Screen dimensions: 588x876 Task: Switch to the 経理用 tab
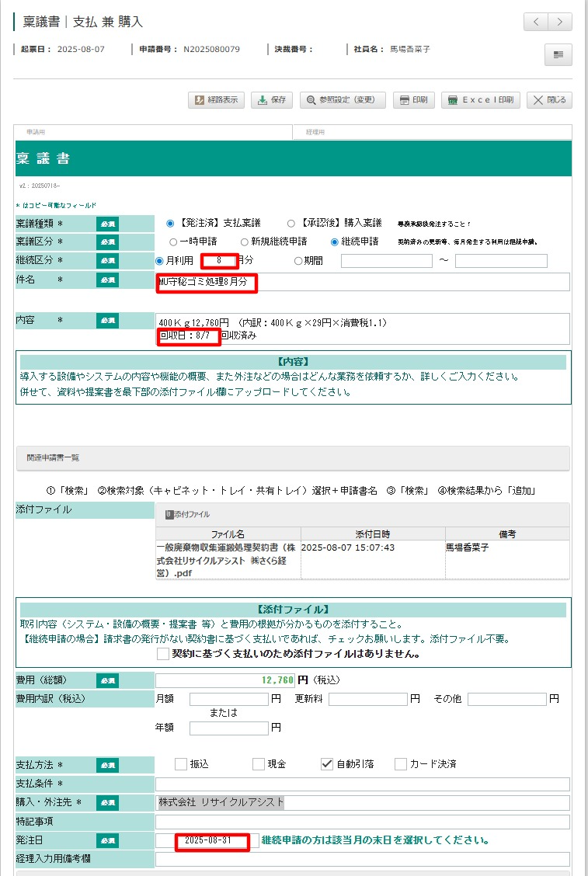(x=432, y=133)
